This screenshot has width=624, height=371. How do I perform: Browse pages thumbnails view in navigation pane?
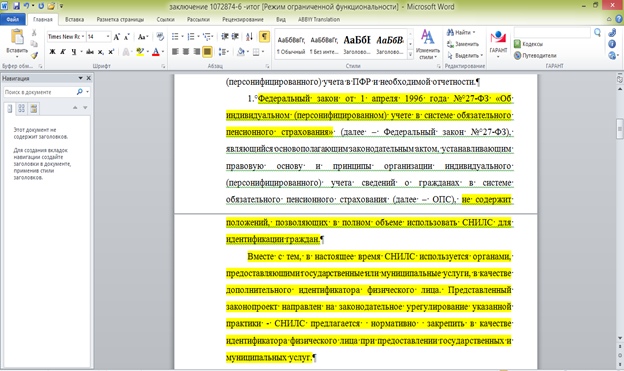(21, 108)
